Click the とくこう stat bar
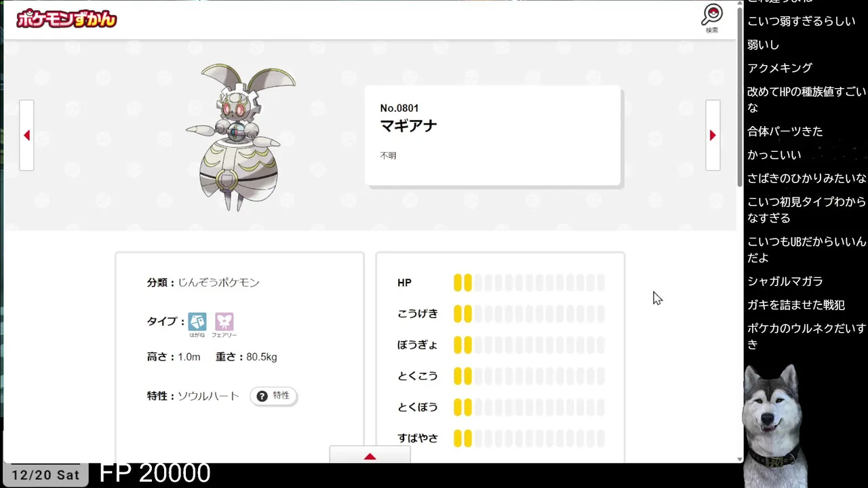 pos(529,376)
